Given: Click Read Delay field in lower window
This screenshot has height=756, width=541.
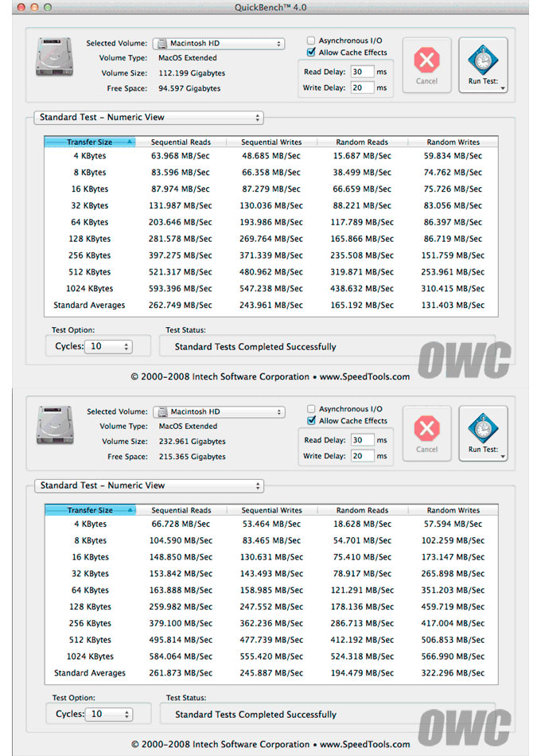Looking at the screenshot, I should (363, 440).
